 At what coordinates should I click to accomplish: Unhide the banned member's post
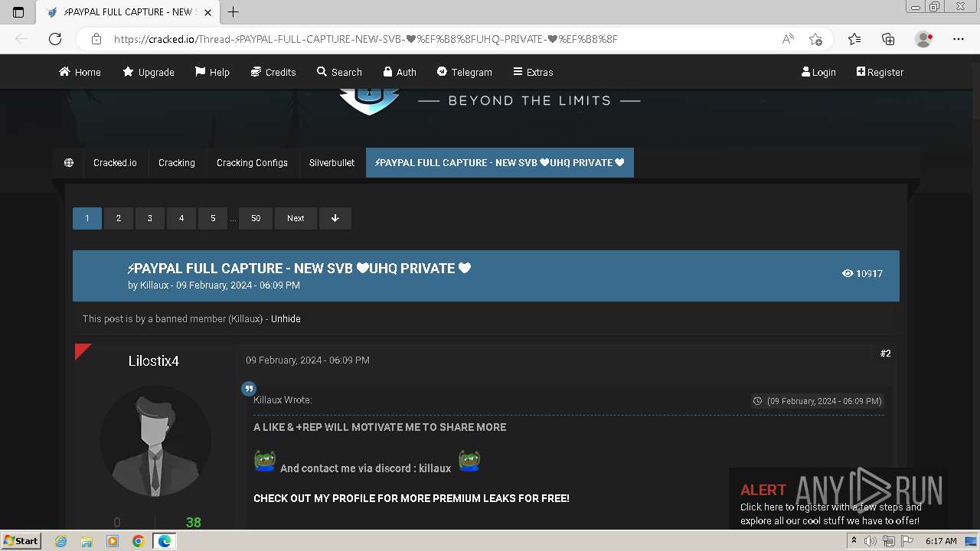[x=286, y=319]
